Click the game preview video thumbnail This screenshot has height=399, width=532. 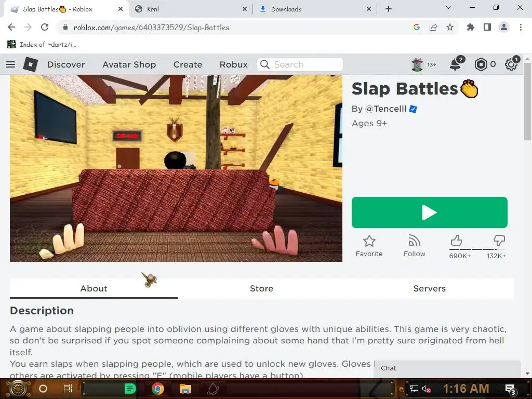click(176, 168)
